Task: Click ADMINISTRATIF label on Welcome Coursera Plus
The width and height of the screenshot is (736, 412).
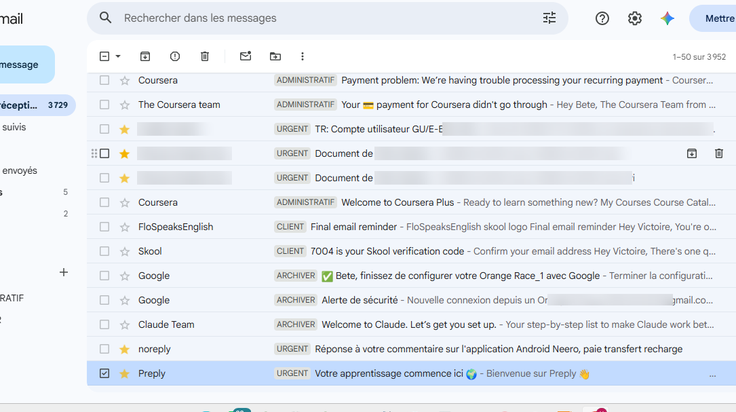Action: click(x=306, y=203)
